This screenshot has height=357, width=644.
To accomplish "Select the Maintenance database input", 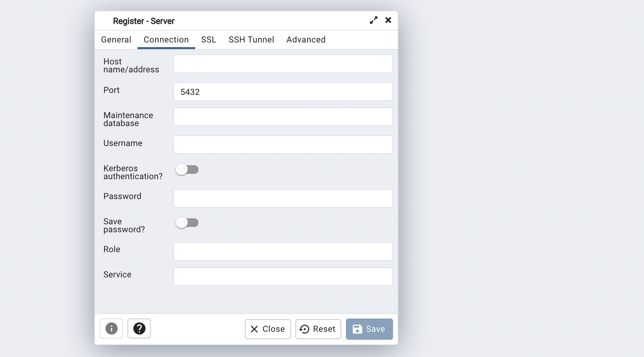I will point(283,117).
